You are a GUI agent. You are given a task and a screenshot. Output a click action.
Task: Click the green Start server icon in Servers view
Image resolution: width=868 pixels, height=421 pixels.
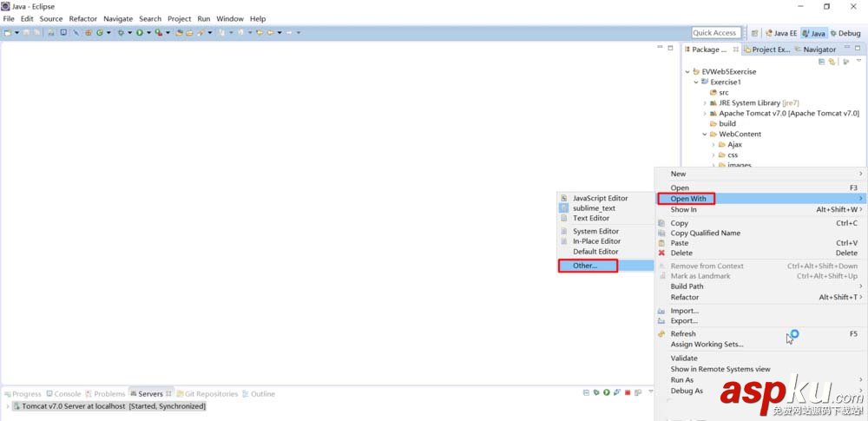(607, 392)
